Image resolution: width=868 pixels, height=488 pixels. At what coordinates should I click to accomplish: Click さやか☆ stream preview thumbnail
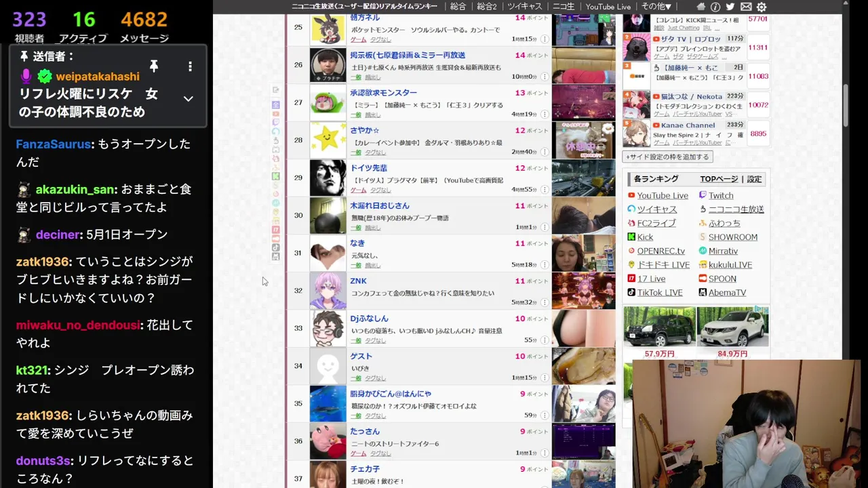pos(584,140)
